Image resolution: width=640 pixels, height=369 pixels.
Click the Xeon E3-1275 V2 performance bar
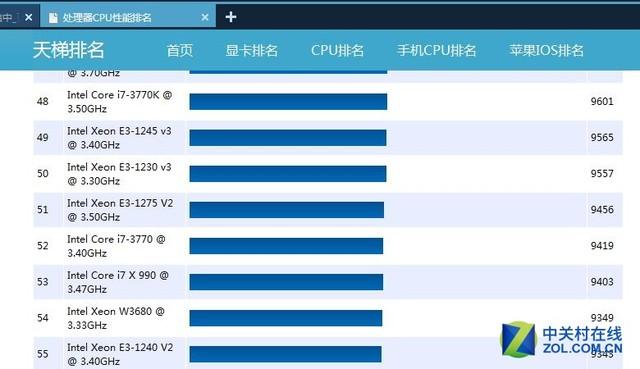pyautogui.click(x=287, y=210)
